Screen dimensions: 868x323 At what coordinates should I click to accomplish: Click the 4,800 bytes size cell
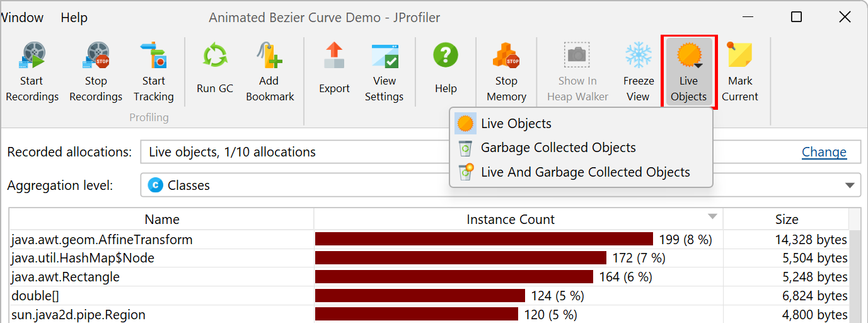point(786,314)
